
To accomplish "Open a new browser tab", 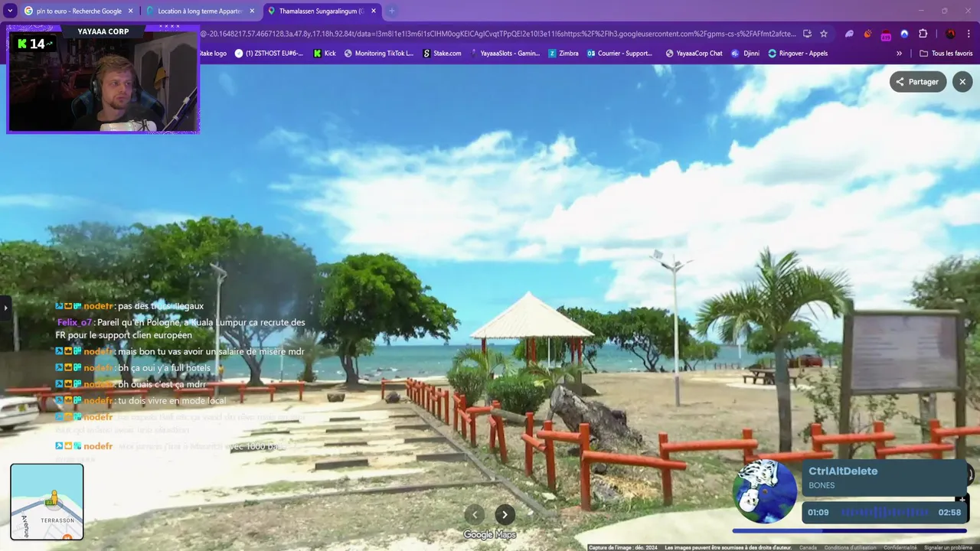I will pos(392,11).
